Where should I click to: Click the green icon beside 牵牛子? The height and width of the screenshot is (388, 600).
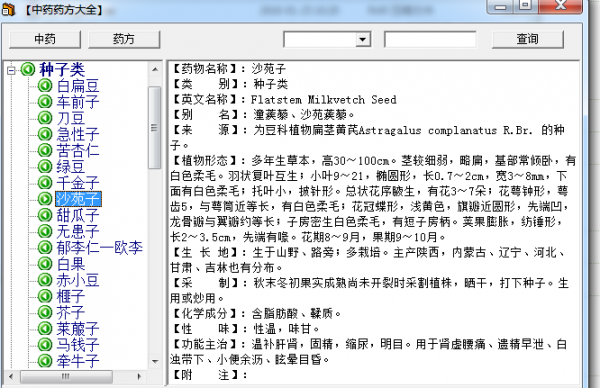(45, 360)
